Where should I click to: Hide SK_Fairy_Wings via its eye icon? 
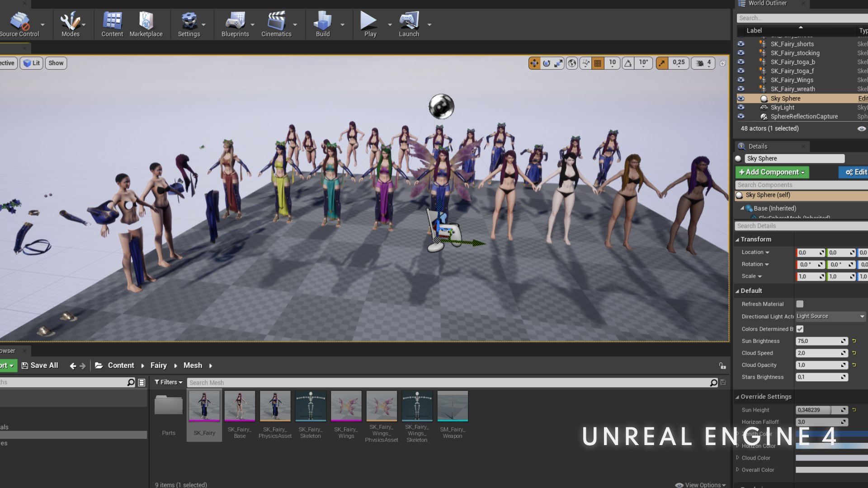tap(741, 80)
